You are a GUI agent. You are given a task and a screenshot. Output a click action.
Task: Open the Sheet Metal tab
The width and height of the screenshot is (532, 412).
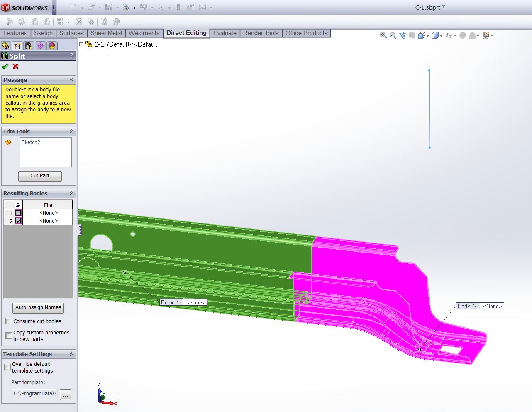point(106,33)
